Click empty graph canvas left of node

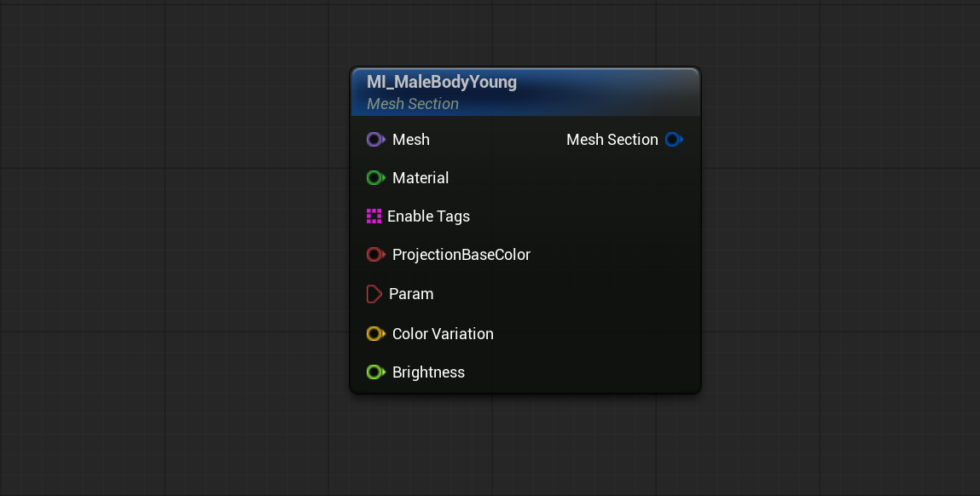click(x=175, y=250)
